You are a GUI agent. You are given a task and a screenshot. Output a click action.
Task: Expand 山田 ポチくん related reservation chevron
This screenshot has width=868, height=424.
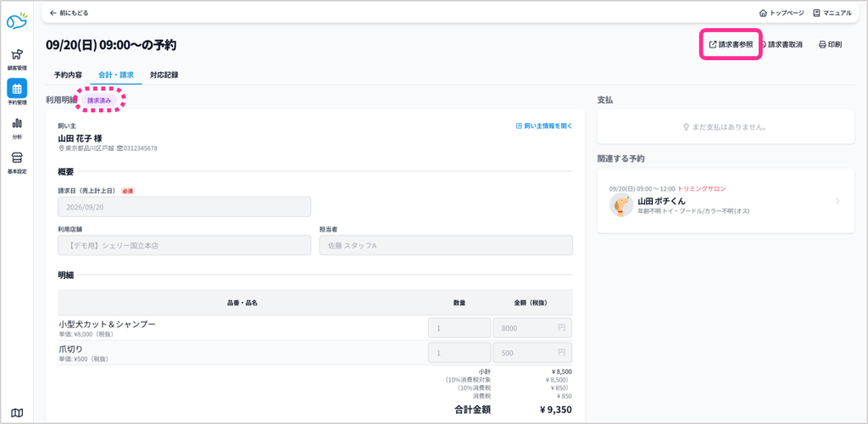point(837,201)
